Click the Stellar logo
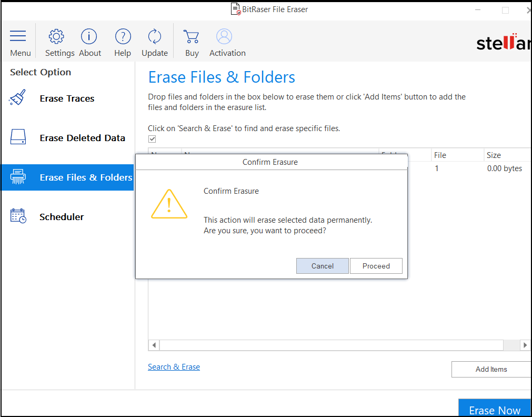Screen dimensions: 532x417 [x=504, y=43]
